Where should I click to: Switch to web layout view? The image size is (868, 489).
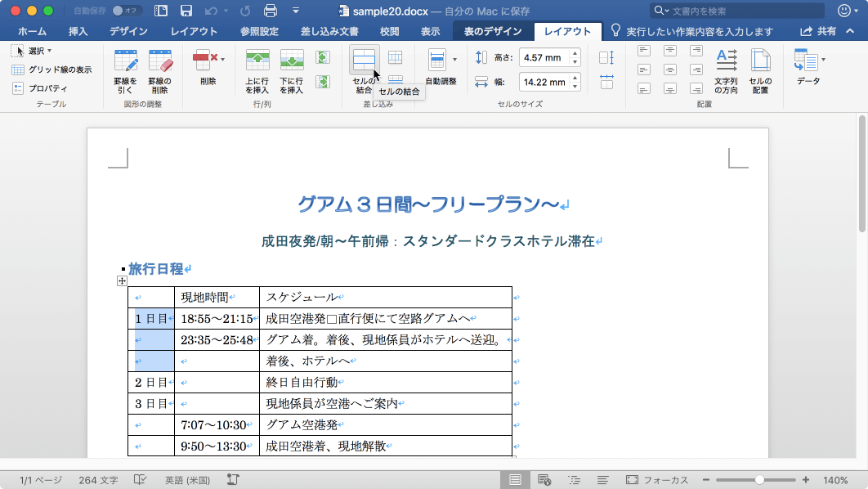(x=544, y=479)
